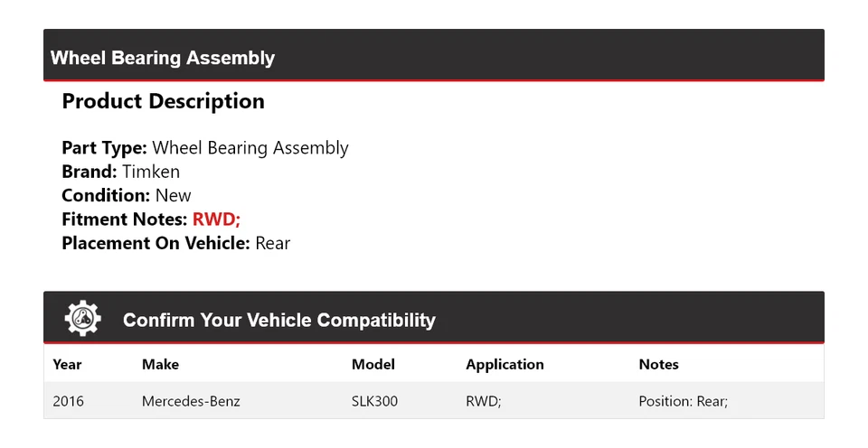Viewport: 868px width, 448px height.
Task: Select the Mercedes-Benz make cell
Action: click(191, 401)
